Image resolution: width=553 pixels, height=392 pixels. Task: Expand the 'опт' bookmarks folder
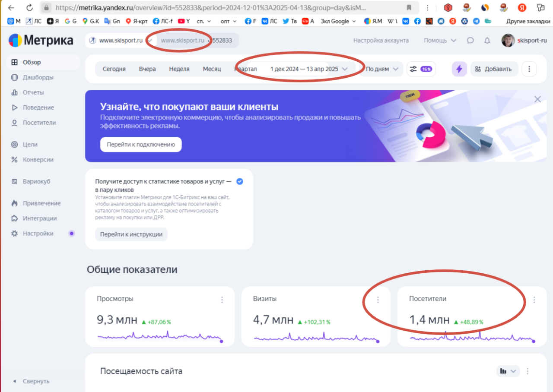click(x=228, y=21)
